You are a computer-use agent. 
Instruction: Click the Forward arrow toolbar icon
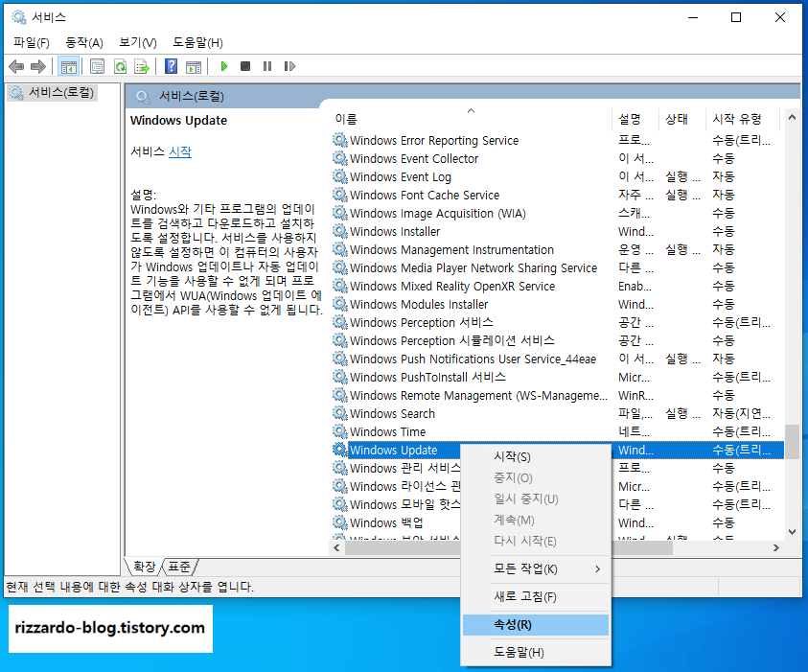click(38, 66)
